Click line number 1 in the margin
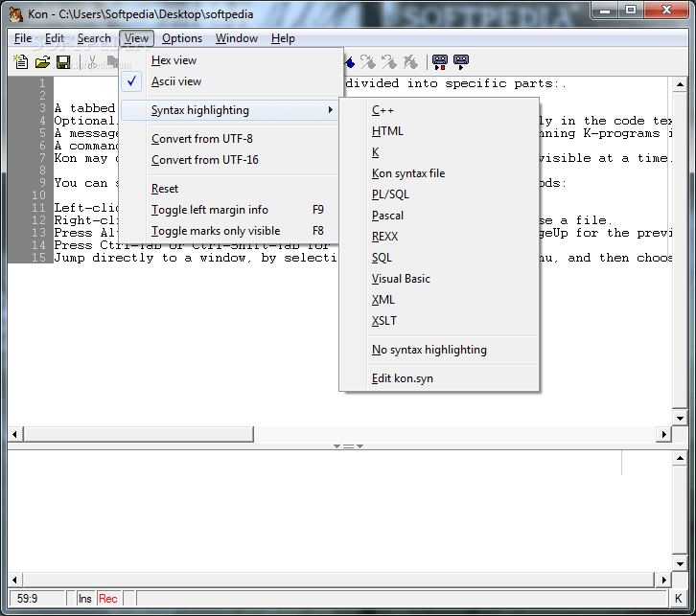 click(x=42, y=83)
